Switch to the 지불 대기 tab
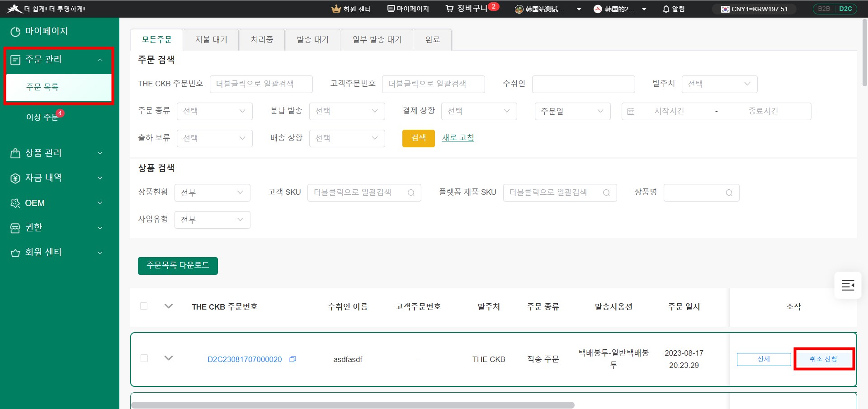Screen dimensions: 868x409 point(211,40)
